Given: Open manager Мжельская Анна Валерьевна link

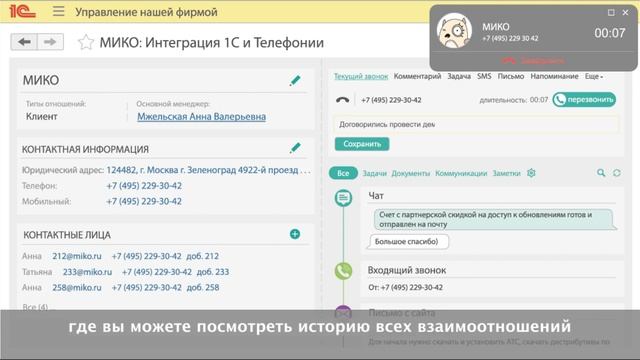Looking at the screenshot, I should point(201,117).
